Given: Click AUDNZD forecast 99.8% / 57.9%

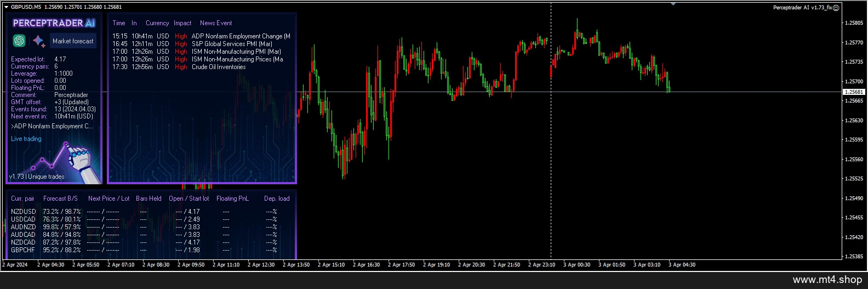Looking at the screenshot, I should pyautogui.click(x=62, y=227).
